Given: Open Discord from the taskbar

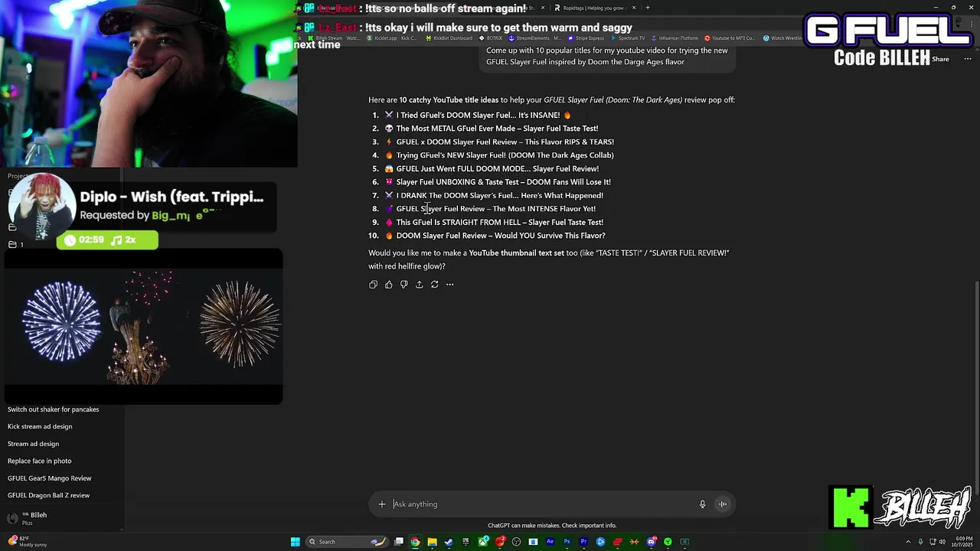Looking at the screenshot, I should [652, 542].
